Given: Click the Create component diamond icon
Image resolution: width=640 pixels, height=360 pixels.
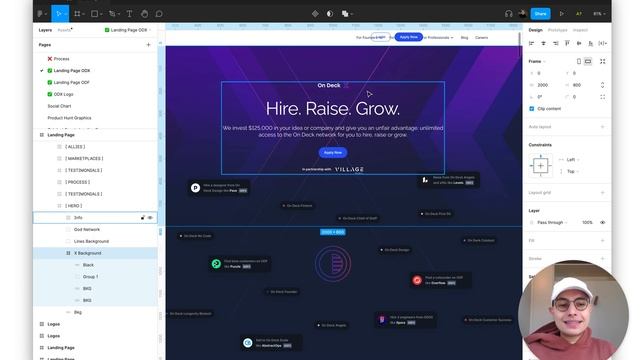Looking at the screenshot, I should [x=315, y=14].
